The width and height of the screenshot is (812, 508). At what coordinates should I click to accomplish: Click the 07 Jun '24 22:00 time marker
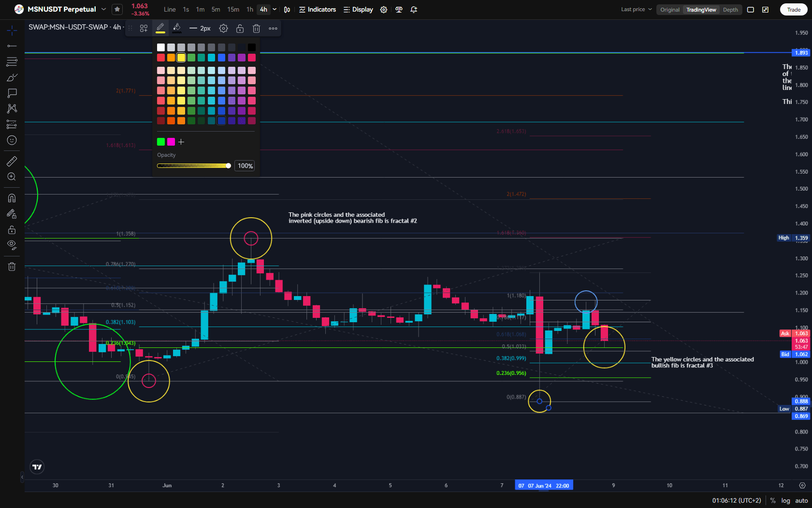pos(544,486)
